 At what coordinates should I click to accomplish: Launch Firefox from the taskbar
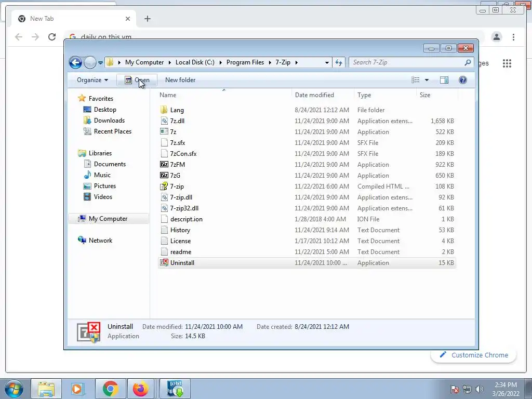click(x=140, y=389)
